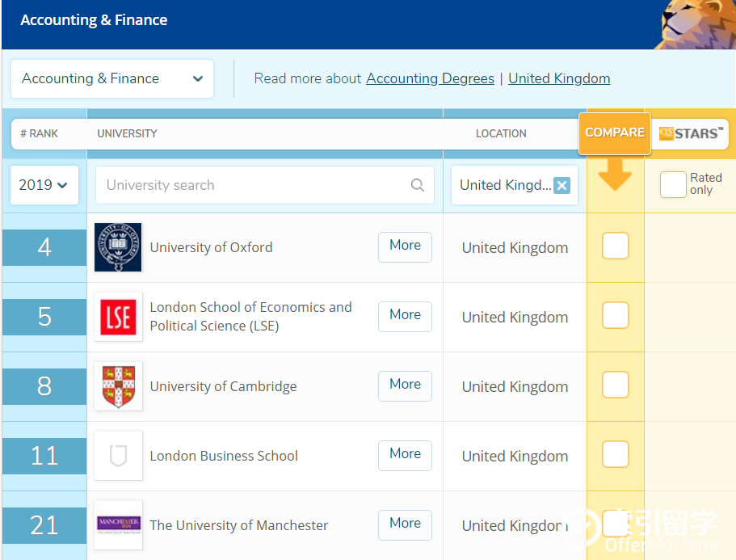This screenshot has width=736, height=560.
Task: Click the Accounting & Finance page title
Action: pyautogui.click(x=94, y=20)
